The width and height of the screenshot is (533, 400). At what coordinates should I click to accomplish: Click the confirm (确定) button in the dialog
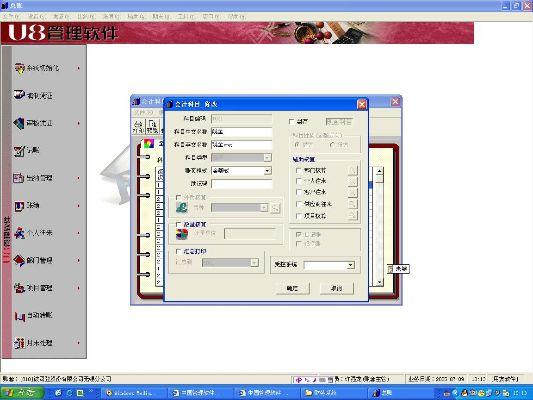(x=292, y=288)
